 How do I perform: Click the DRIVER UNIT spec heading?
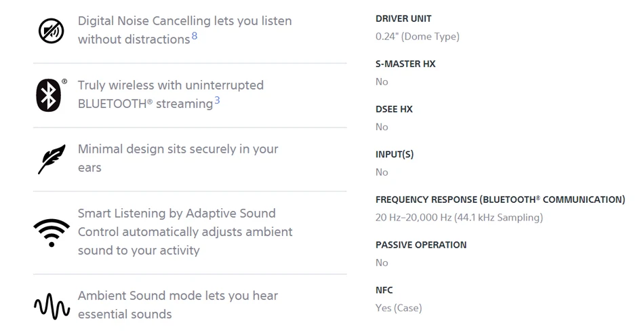pos(403,18)
